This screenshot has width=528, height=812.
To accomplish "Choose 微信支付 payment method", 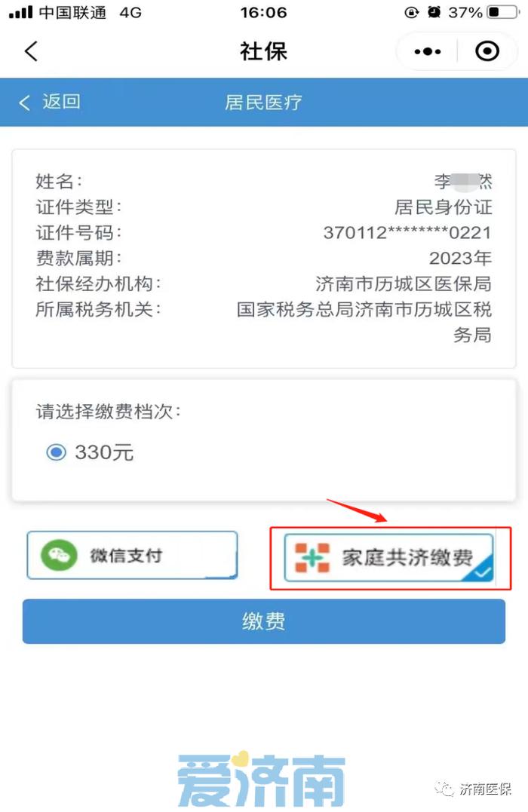I will pos(132,555).
